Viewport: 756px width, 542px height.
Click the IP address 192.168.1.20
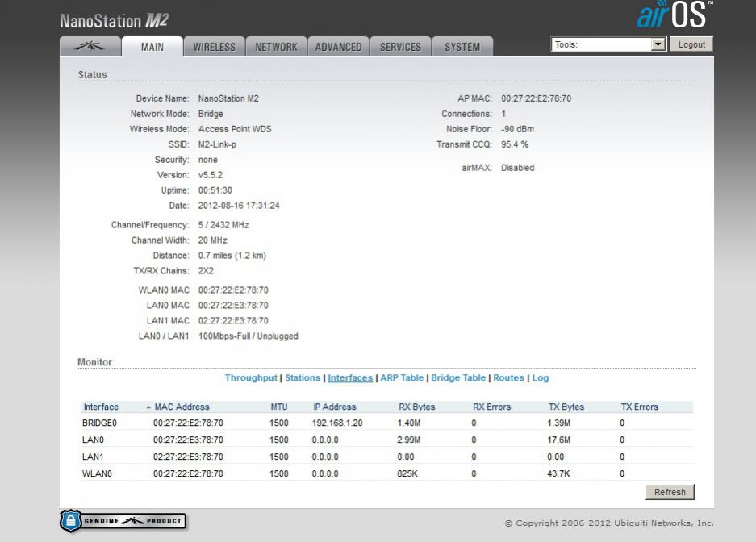(x=337, y=423)
